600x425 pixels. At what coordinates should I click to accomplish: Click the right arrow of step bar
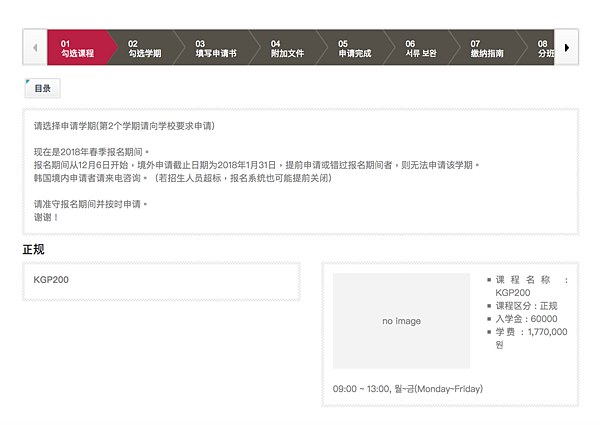[566, 47]
